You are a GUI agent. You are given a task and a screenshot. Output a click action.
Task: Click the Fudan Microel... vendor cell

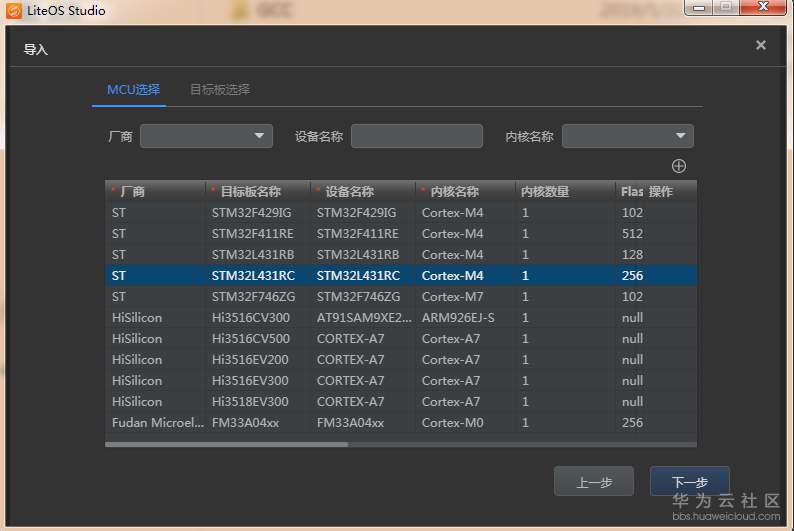[157, 423]
